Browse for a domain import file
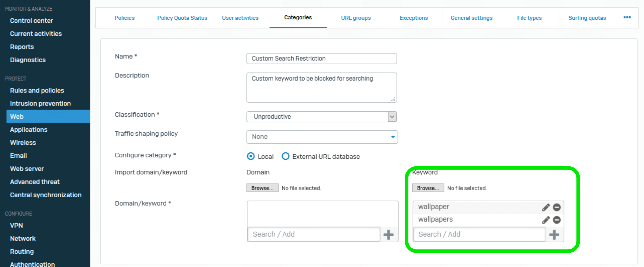 coord(262,188)
